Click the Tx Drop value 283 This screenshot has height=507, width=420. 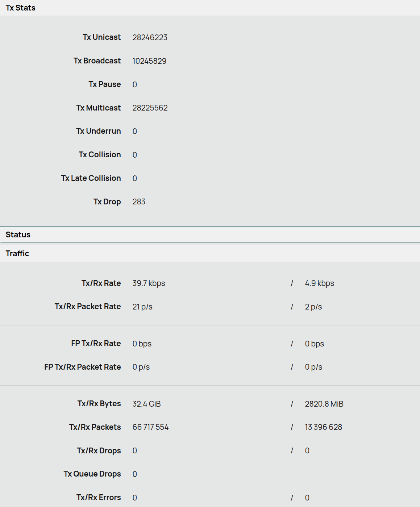click(139, 201)
